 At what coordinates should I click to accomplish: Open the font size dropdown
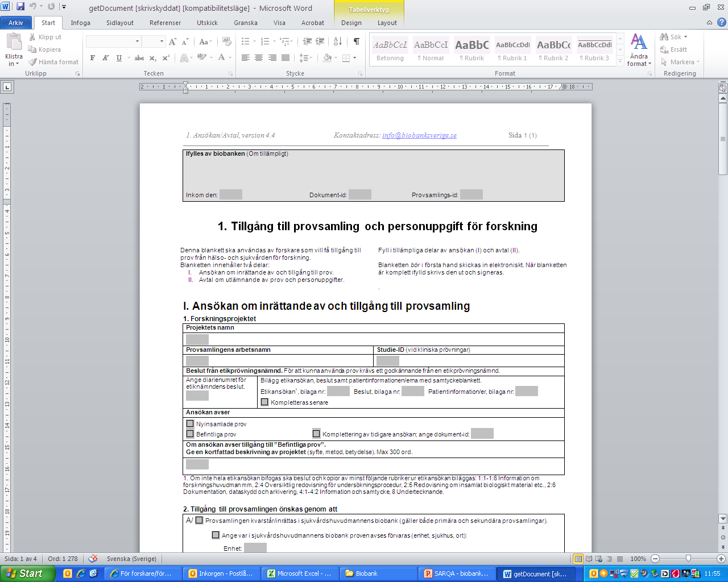click(162, 41)
